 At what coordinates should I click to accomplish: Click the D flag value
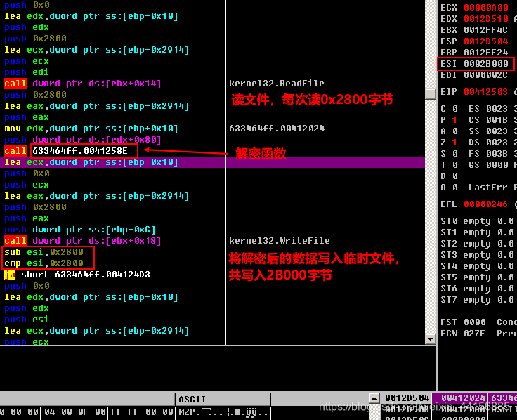[455, 176]
